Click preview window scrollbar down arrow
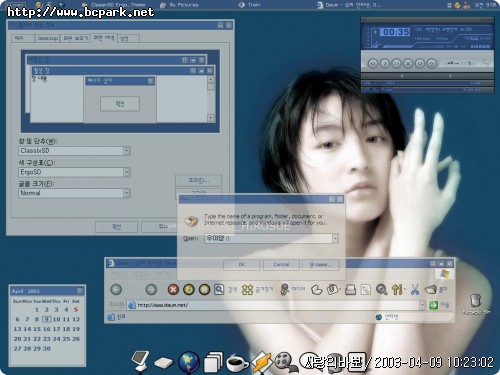500x375 pixels. pos(210,118)
